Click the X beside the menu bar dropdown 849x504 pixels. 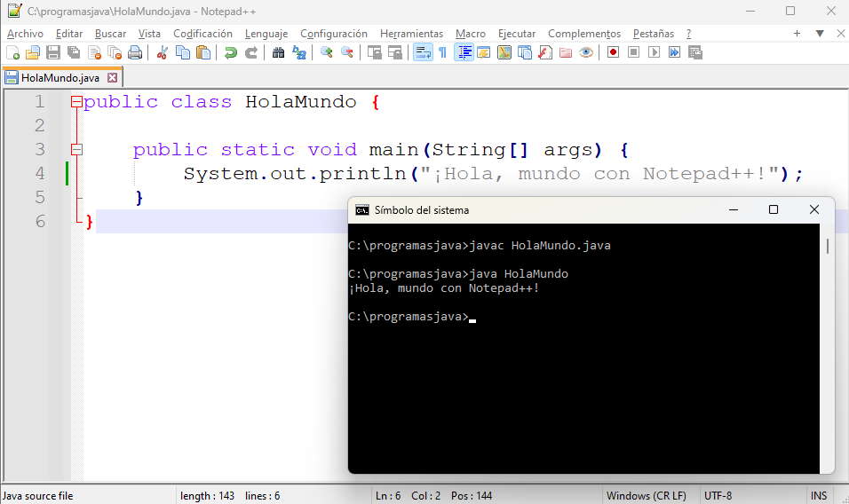[840, 33]
